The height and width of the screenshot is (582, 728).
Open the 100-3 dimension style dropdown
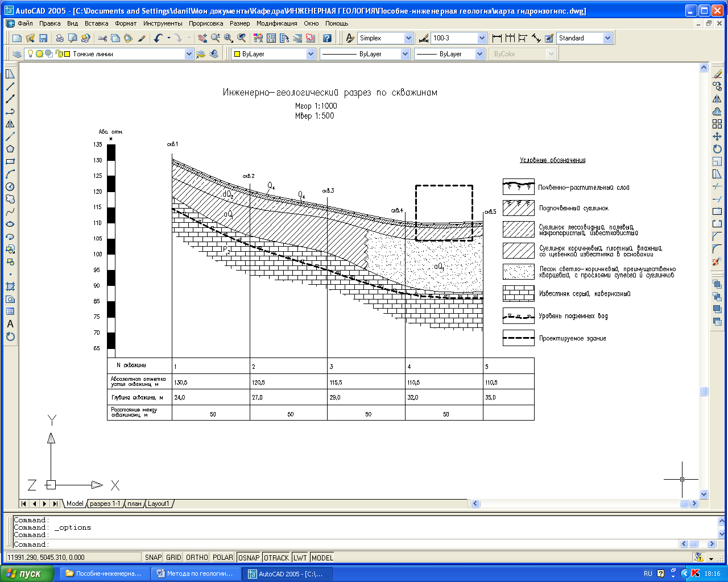click(x=482, y=38)
